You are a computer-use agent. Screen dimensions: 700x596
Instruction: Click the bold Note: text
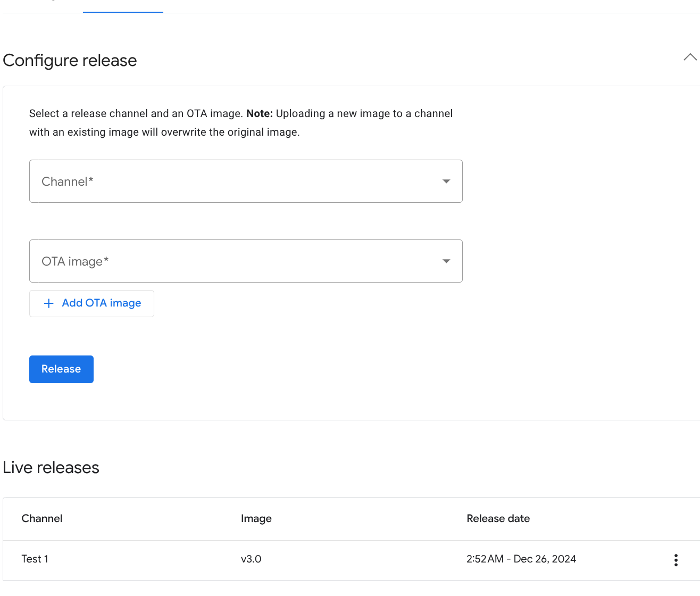tap(259, 113)
